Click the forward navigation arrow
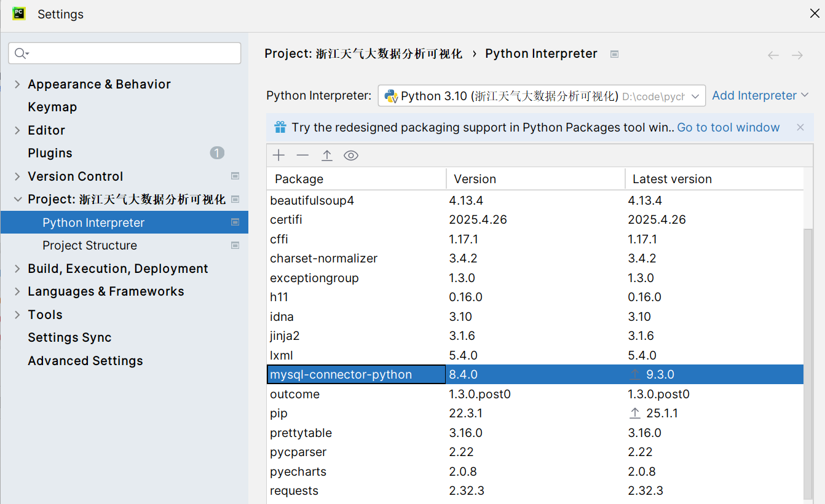825x504 pixels. [797, 55]
